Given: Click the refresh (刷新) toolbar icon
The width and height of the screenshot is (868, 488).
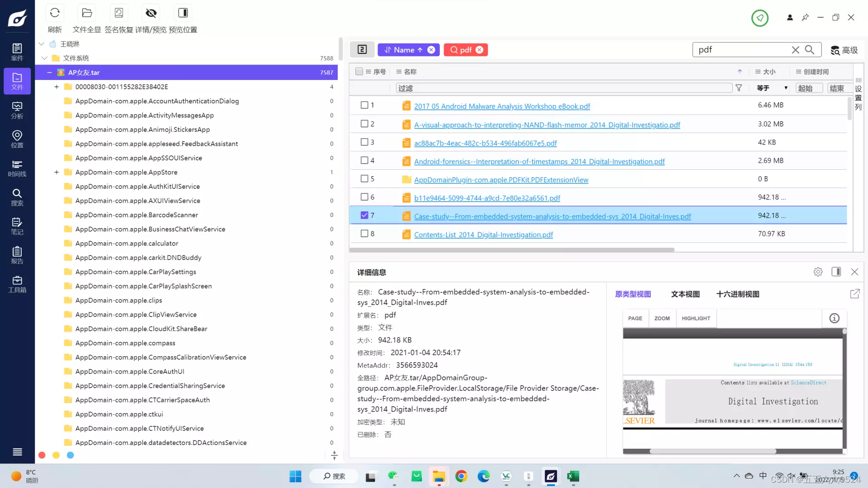Looking at the screenshot, I should click(55, 13).
